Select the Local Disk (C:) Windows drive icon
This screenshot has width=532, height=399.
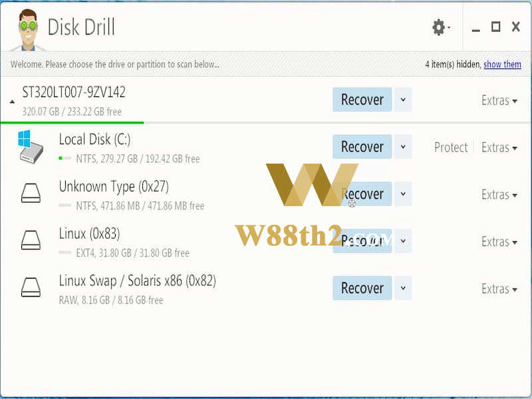(x=31, y=147)
